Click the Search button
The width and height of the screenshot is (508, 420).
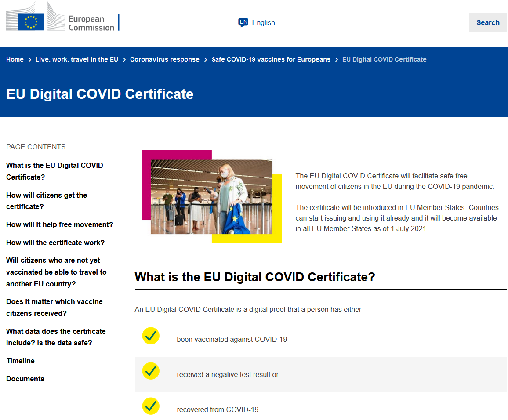coord(488,22)
